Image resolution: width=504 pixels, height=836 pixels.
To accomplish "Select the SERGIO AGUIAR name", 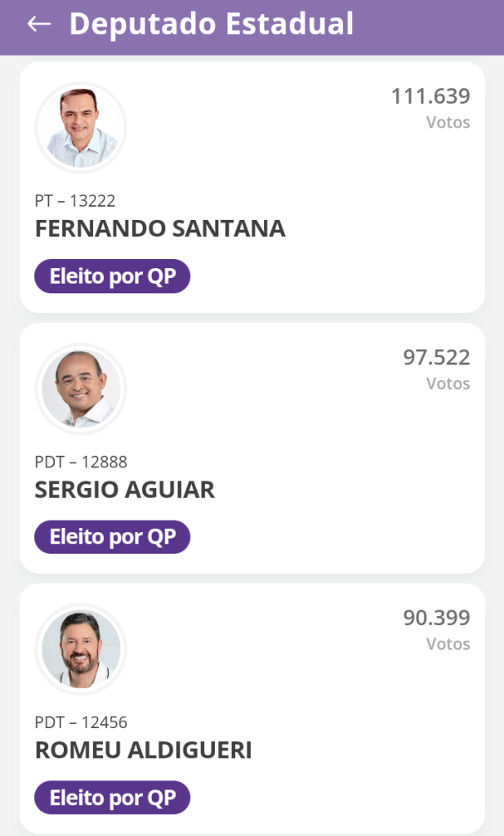I will (x=125, y=490).
